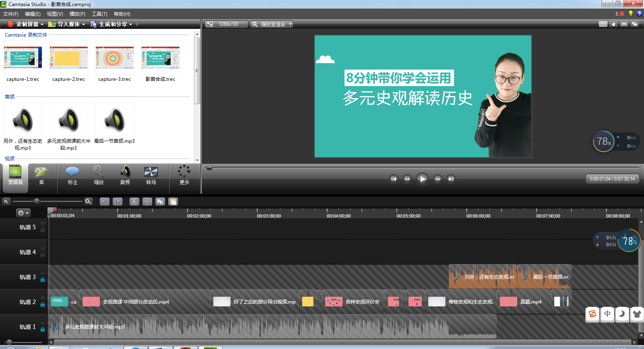Expand the 导入媒体 dropdown arrow
This screenshot has width=644, height=349.
tap(84, 25)
